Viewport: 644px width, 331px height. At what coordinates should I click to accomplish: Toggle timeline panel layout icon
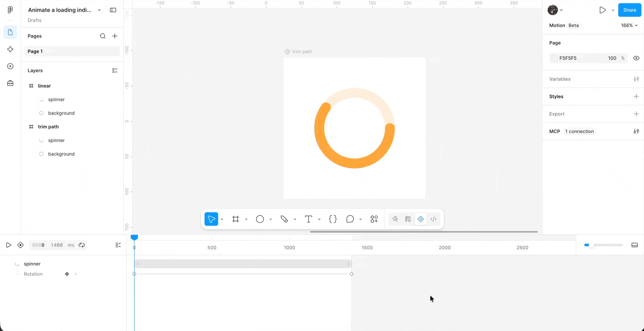[634, 245]
